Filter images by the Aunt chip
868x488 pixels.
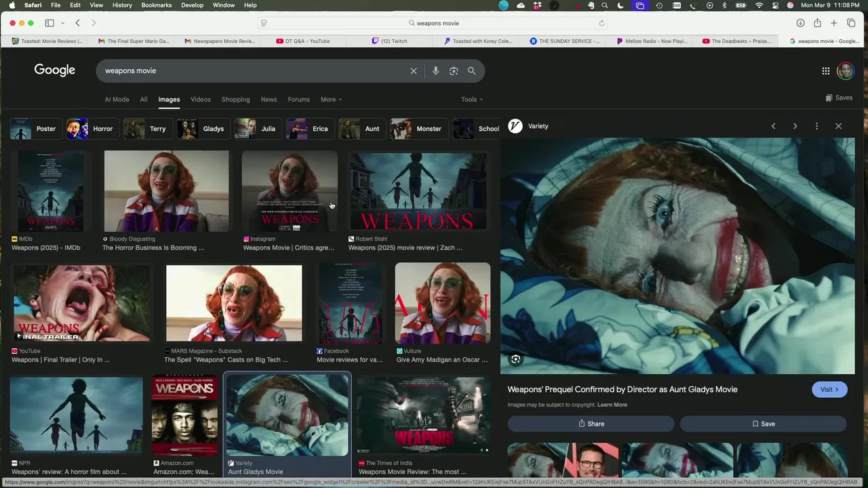click(x=361, y=129)
